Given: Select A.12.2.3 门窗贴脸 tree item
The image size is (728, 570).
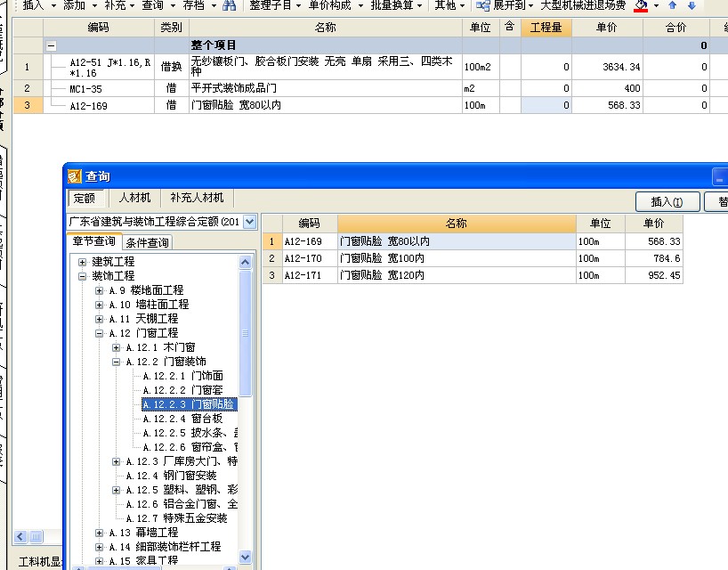Looking at the screenshot, I should (190, 404).
